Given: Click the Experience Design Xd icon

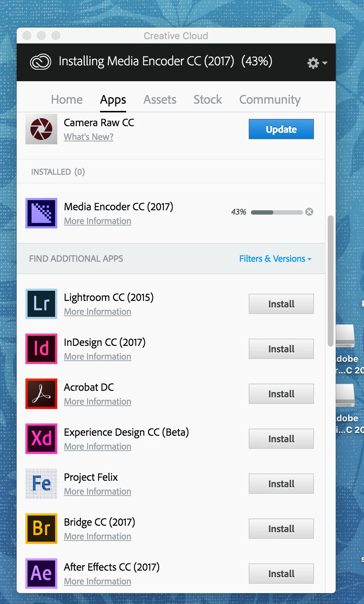Looking at the screenshot, I should coord(41,439).
